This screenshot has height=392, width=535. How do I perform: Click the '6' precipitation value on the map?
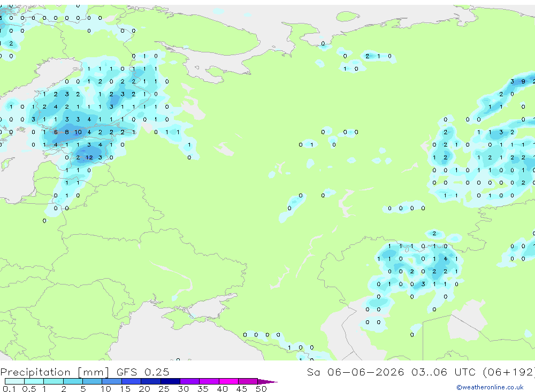56,132
